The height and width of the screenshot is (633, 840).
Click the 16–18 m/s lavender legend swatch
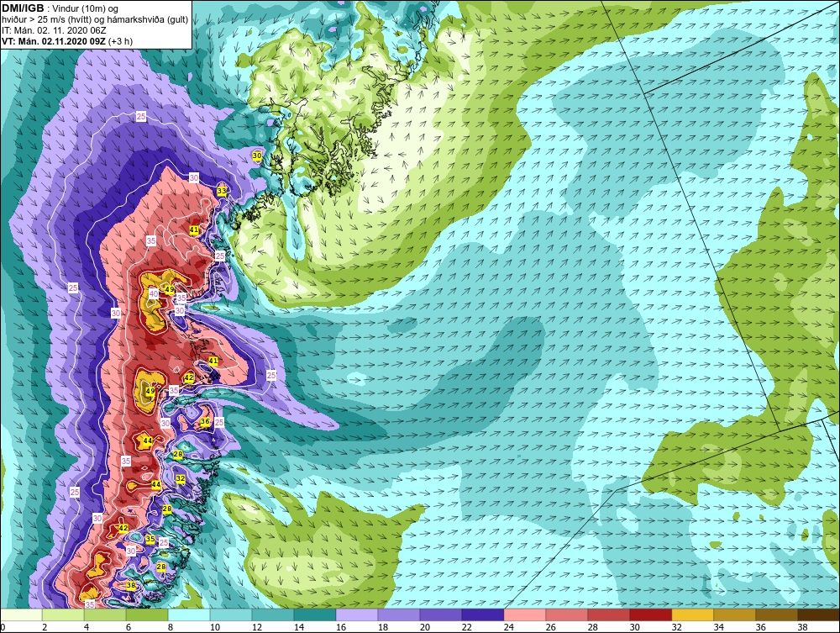357,615
